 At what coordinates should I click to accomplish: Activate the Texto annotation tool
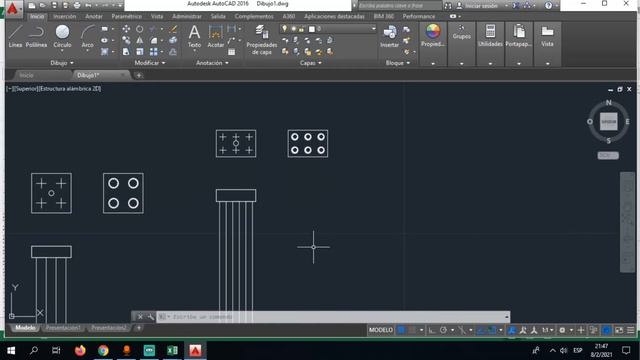pyautogui.click(x=194, y=36)
